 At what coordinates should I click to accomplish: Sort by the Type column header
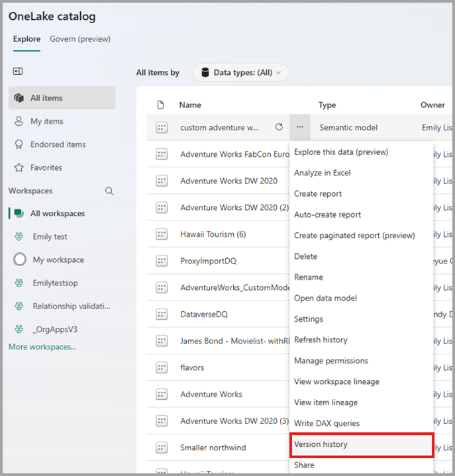click(327, 105)
